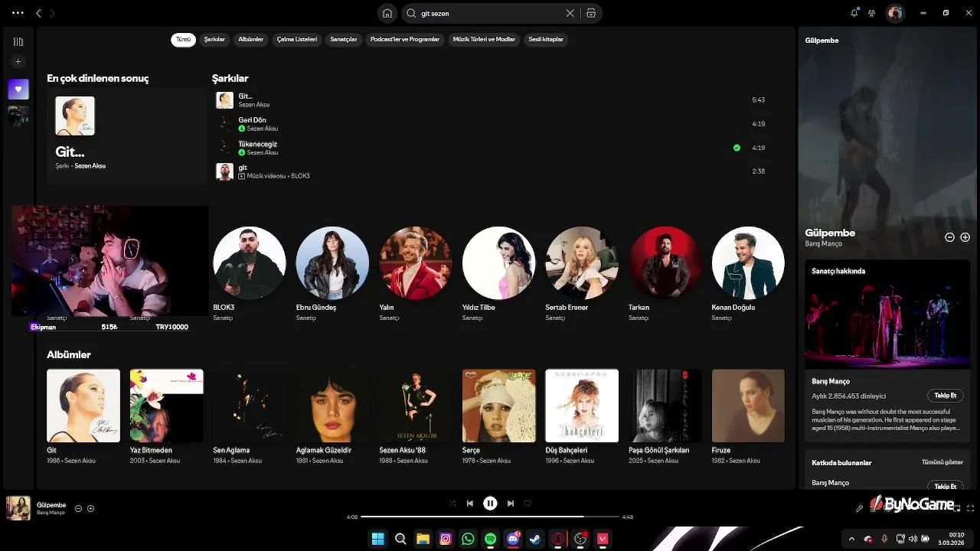Click plus icon in bottom player bar
Viewport: 980px width, 551px height.
coord(90,508)
